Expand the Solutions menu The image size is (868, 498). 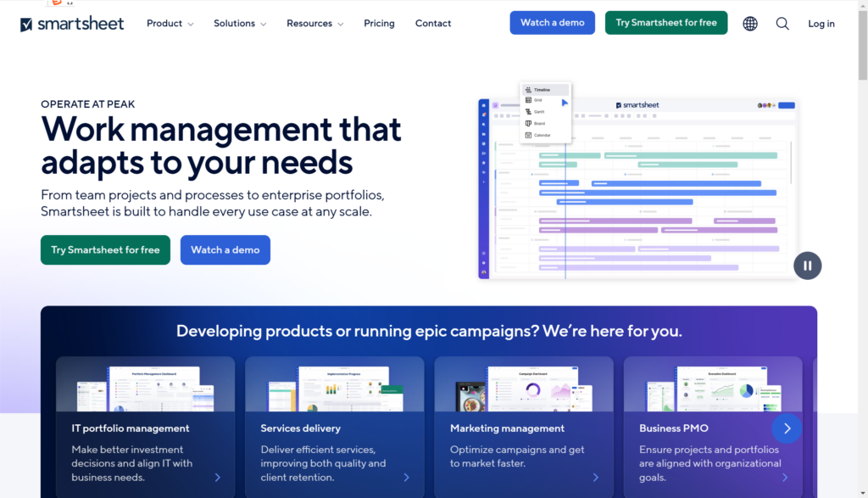240,23
